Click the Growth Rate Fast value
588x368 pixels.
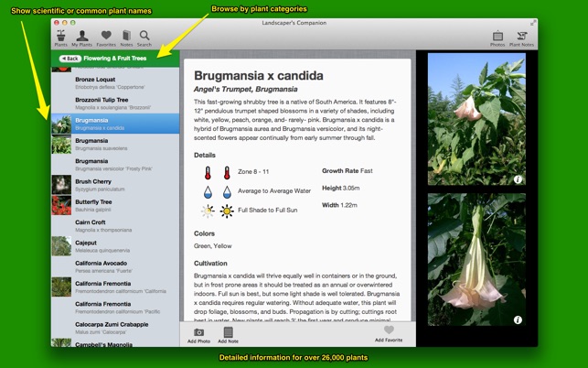(x=347, y=171)
